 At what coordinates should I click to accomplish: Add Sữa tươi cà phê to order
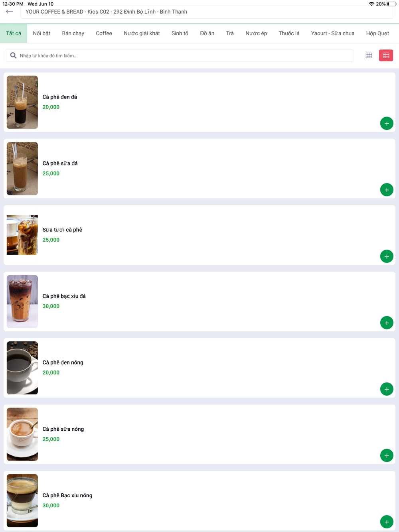(387, 256)
